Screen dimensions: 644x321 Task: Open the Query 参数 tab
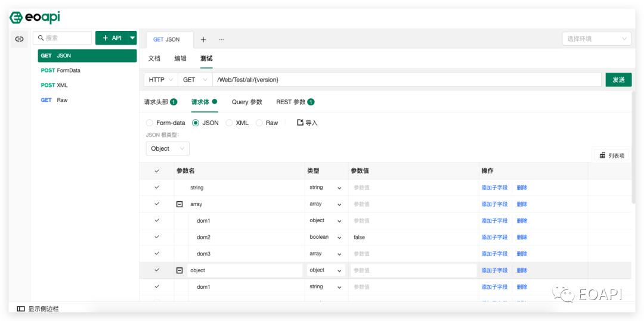pos(247,102)
